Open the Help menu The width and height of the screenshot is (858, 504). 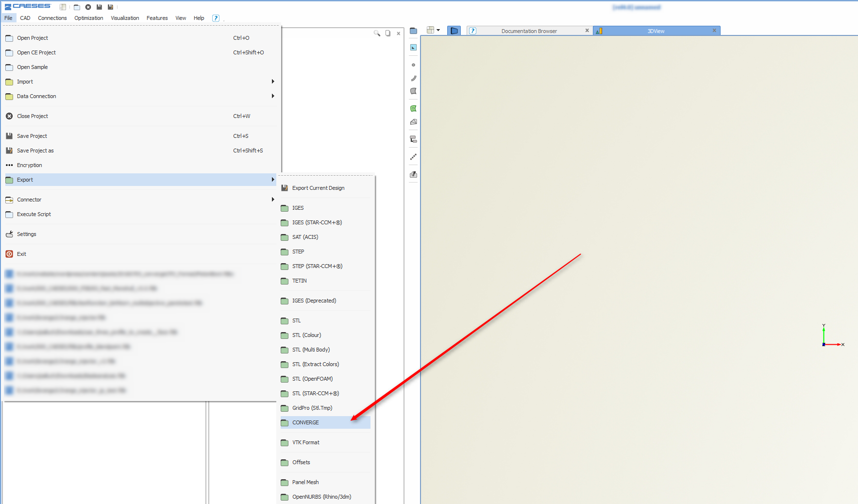[199, 18]
